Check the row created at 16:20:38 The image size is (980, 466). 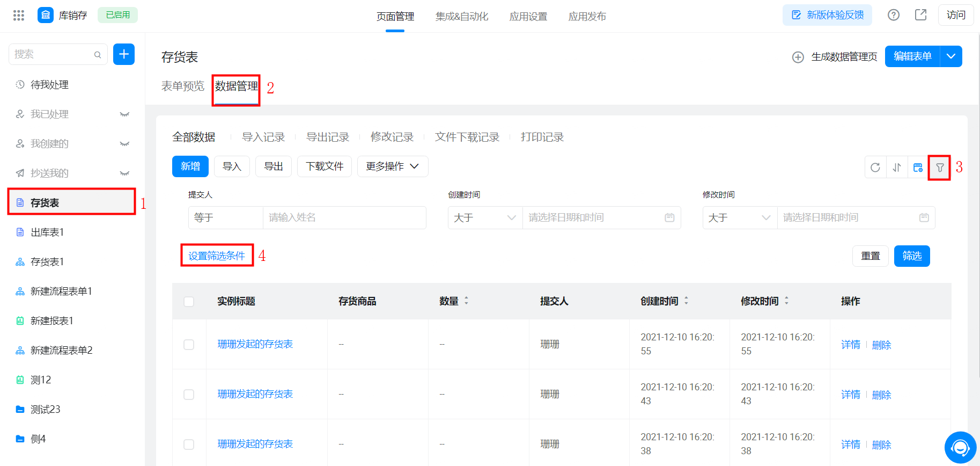coord(189,445)
